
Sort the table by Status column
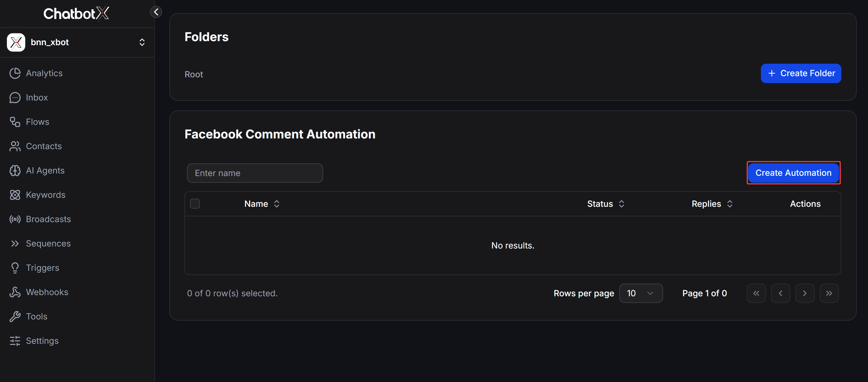[606, 204]
